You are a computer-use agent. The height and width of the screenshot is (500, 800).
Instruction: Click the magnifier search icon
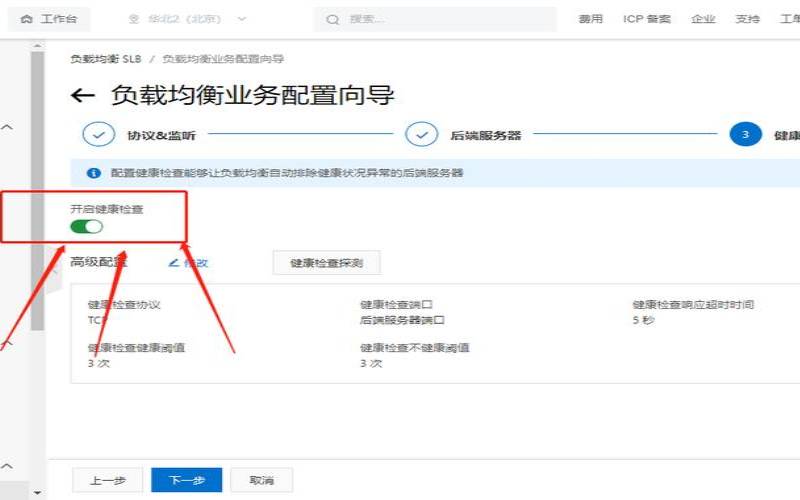point(333,20)
